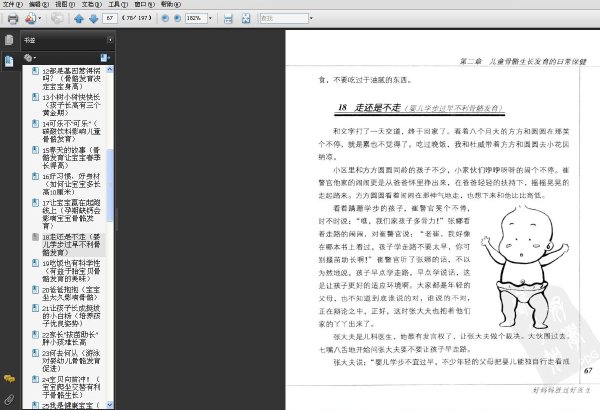Click the Bookmarks panel icon in sidebar

click(9, 61)
